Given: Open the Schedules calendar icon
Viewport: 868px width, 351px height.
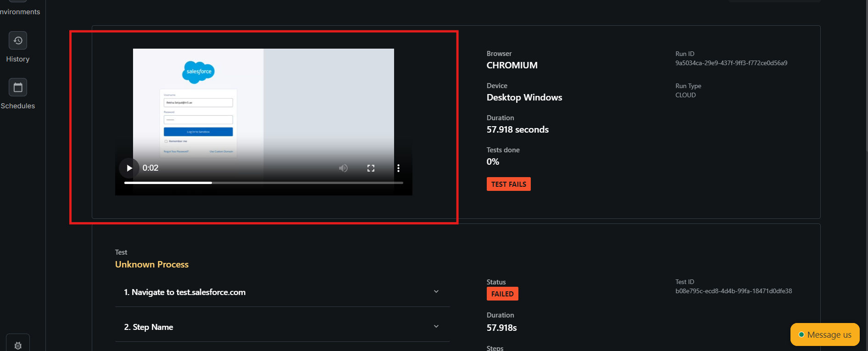Looking at the screenshot, I should (18, 87).
